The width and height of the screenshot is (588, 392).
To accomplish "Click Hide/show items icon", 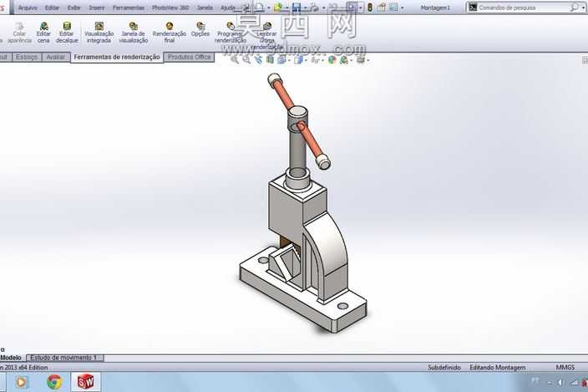I will [315, 59].
